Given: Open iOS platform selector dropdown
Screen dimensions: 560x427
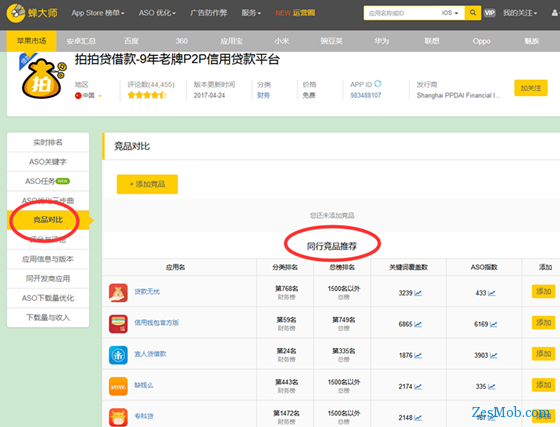Looking at the screenshot, I should [450, 13].
